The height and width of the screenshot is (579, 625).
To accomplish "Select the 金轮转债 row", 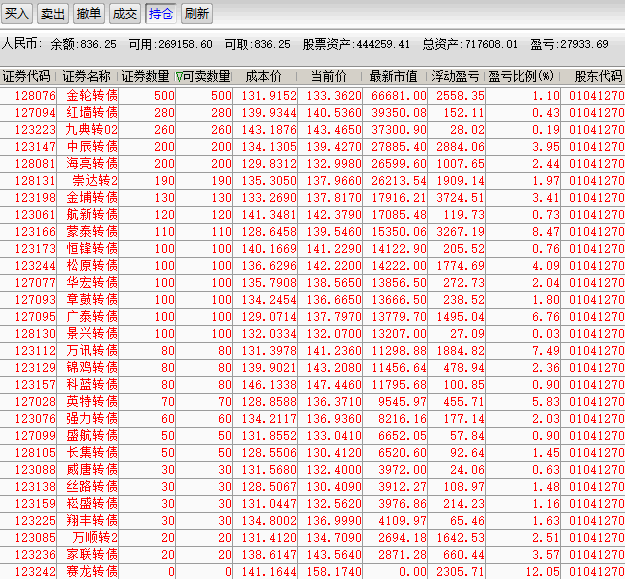I will [312, 96].
